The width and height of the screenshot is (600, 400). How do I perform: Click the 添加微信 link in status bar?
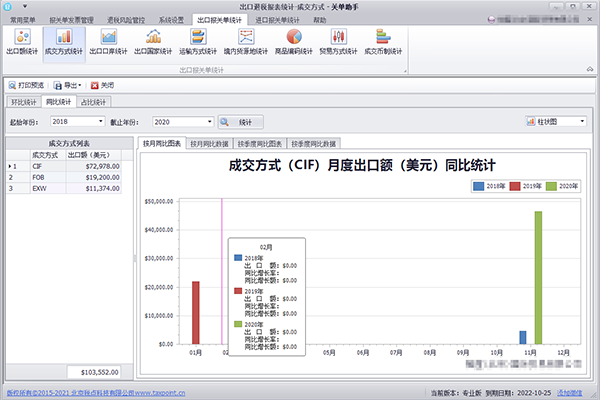(569, 393)
